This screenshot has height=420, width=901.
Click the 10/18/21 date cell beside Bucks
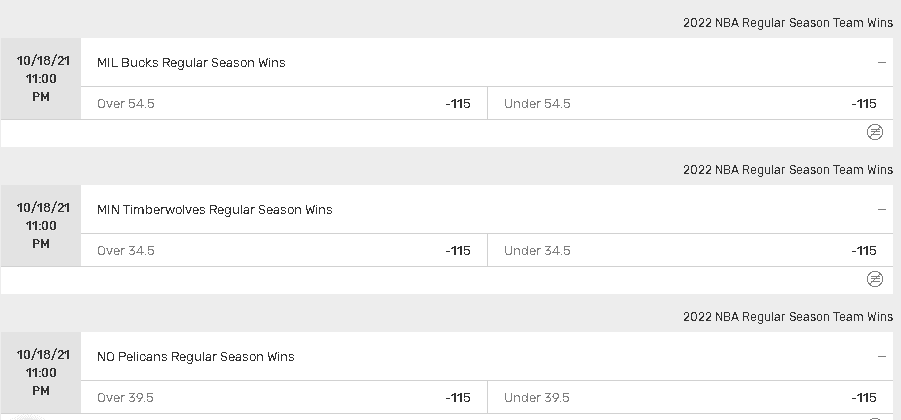(41, 79)
